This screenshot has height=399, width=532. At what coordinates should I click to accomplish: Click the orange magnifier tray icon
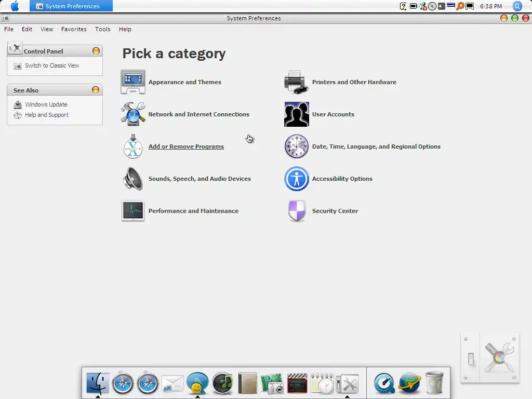click(x=460, y=6)
